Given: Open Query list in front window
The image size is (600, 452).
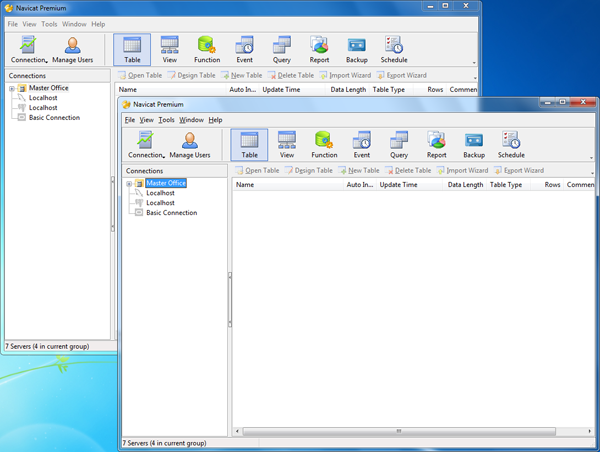Looking at the screenshot, I should coord(399,145).
